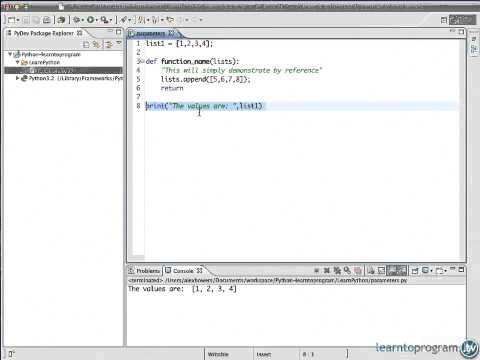Screen dimensions: 480x360
Task: Switch to the Problems tab
Action: [145, 271]
